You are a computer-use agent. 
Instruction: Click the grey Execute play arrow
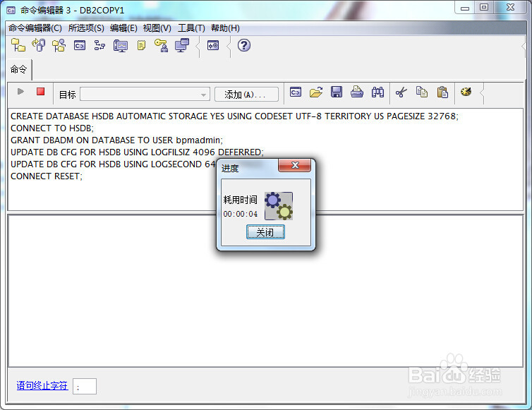click(x=20, y=91)
